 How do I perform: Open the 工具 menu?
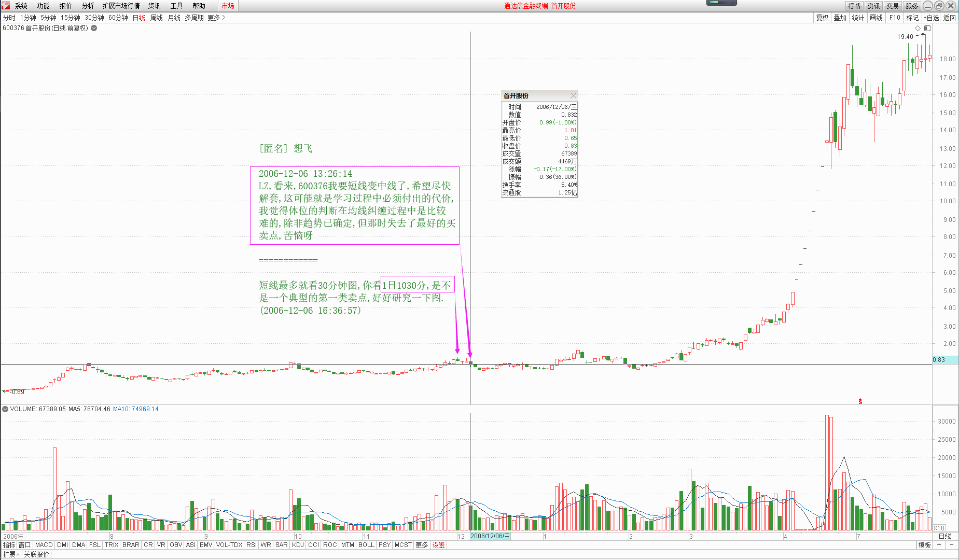tap(176, 6)
